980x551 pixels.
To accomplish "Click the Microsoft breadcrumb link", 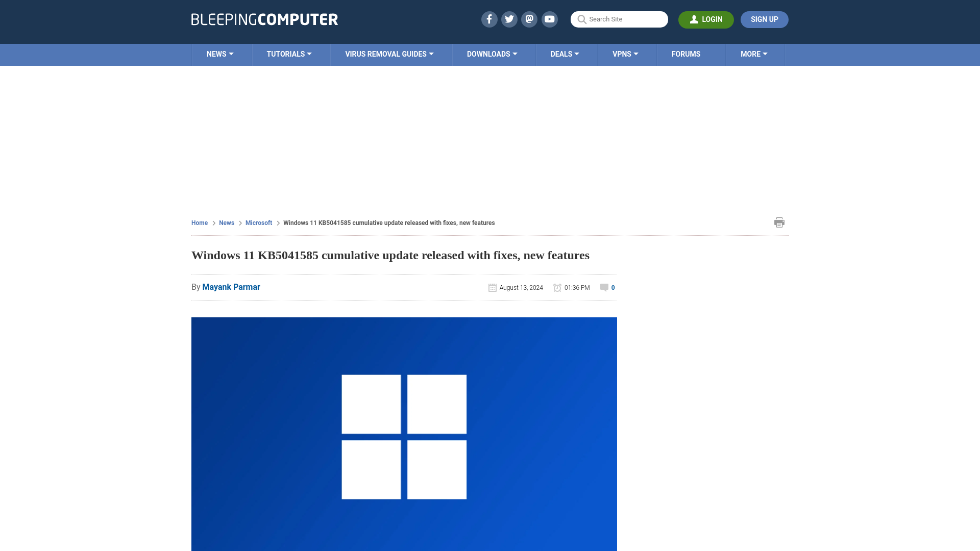I will (258, 222).
